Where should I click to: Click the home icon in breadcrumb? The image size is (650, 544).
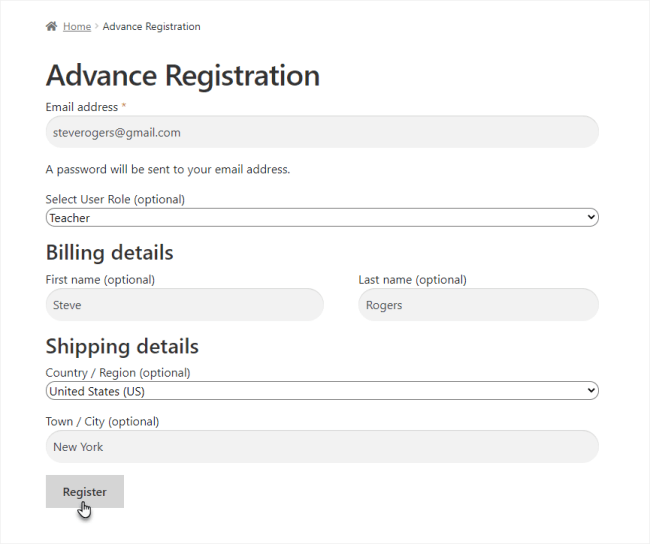tap(51, 27)
